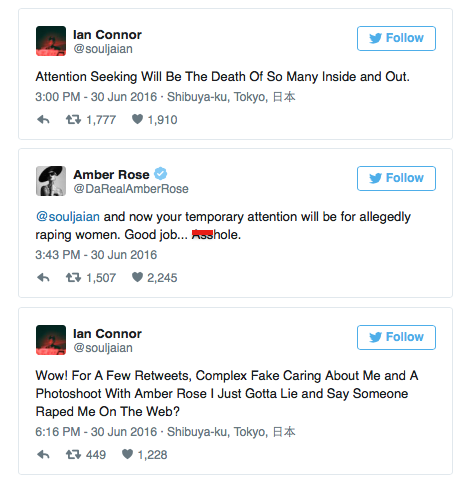Open the 3:00 PM - 30 Jun 2016 timestamp
The image size is (469, 483).
tap(96, 97)
